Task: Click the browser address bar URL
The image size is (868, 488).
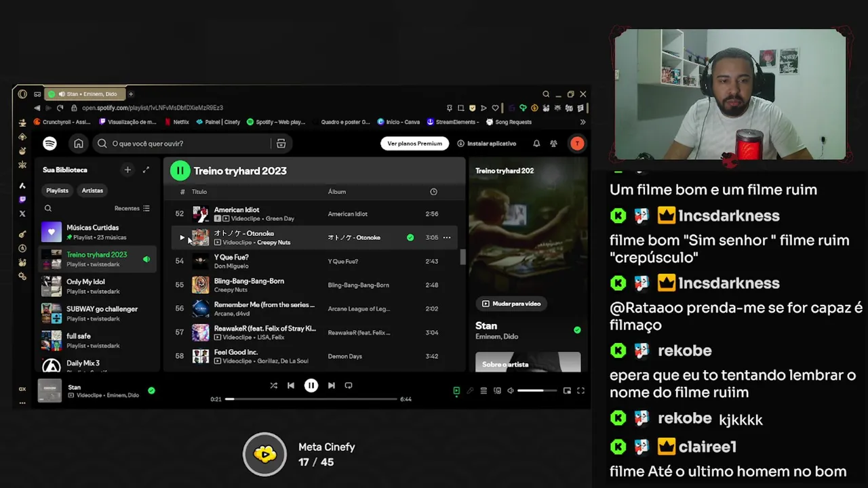Action: [x=153, y=108]
